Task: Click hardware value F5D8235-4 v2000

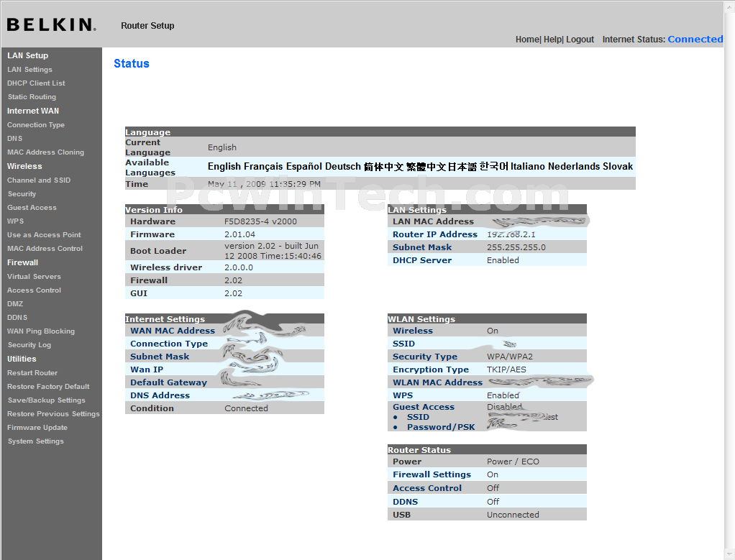Action: pos(260,221)
